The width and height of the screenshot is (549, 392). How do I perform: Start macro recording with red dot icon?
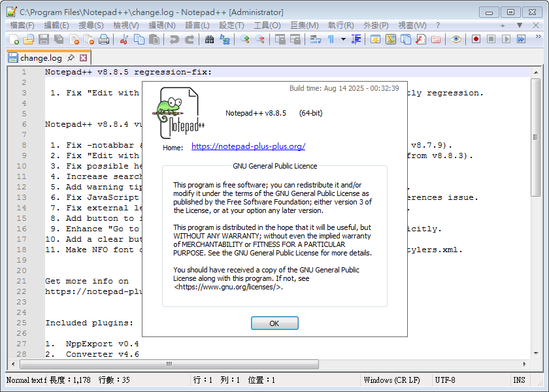pyautogui.click(x=476, y=39)
